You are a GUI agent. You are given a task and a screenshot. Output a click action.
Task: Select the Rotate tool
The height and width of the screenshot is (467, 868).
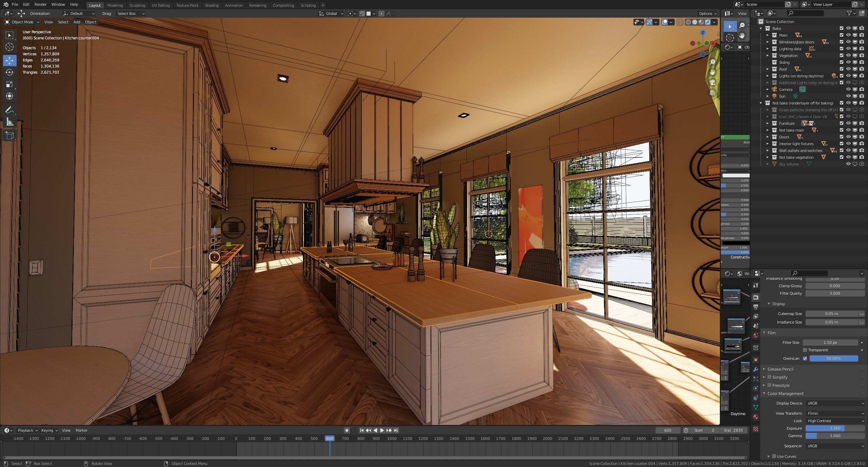coord(9,72)
